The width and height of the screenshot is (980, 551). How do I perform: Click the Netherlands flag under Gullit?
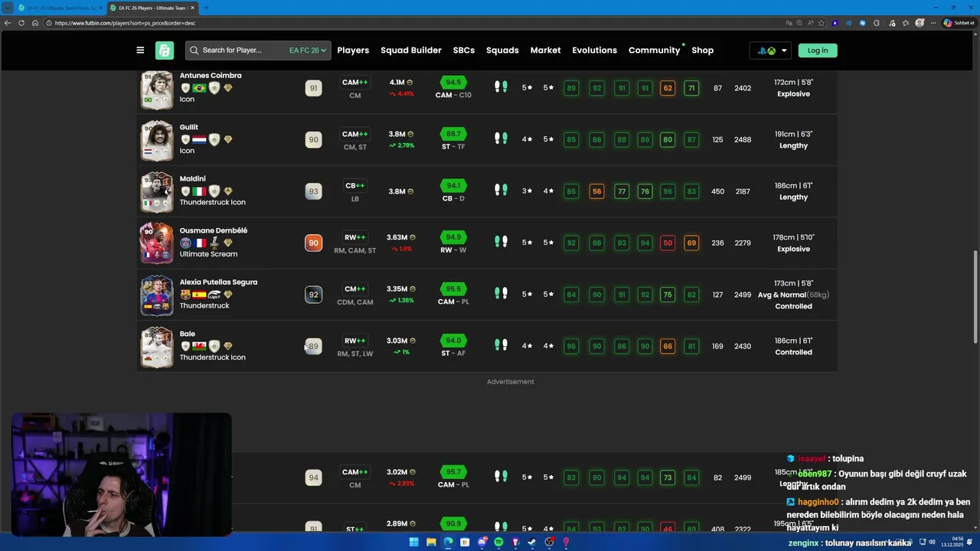199,140
